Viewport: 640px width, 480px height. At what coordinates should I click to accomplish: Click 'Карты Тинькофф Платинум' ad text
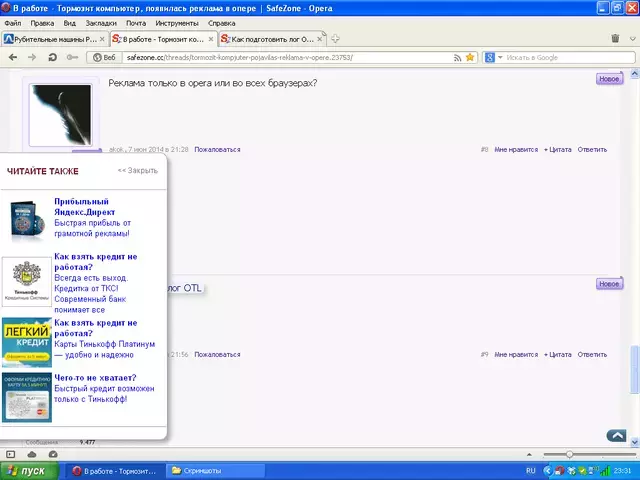tap(104, 344)
